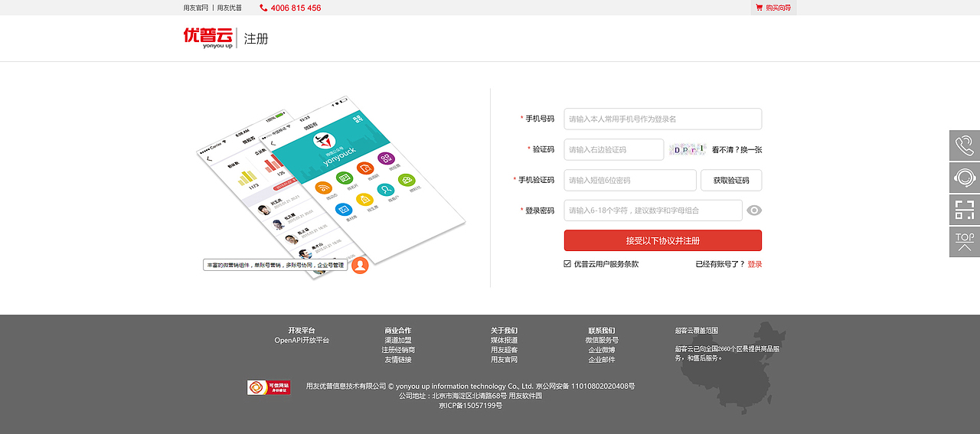Viewport: 980px width, 434px height.
Task: Focus the 手机号码 phone number field
Action: click(663, 119)
